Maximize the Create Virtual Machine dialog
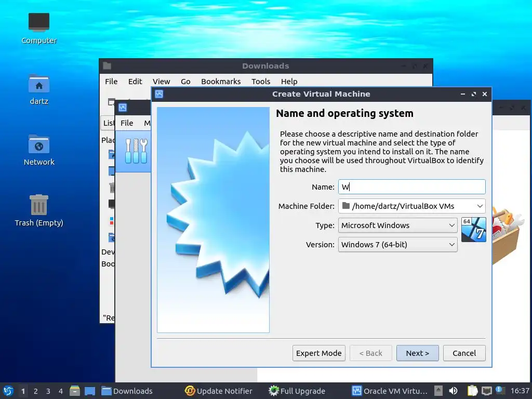The width and height of the screenshot is (532, 399). pyautogui.click(x=474, y=94)
